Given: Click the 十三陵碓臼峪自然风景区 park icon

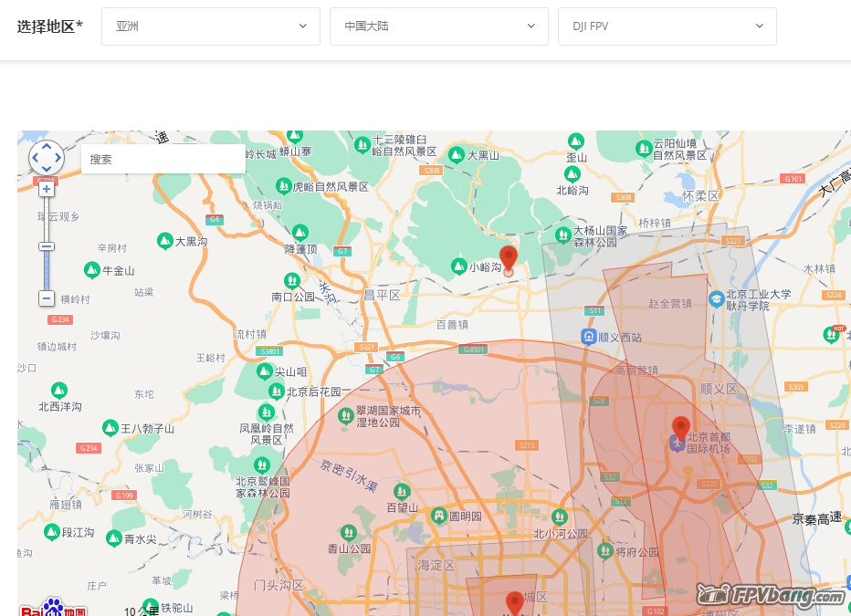Looking at the screenshot, I should point(362,145).
